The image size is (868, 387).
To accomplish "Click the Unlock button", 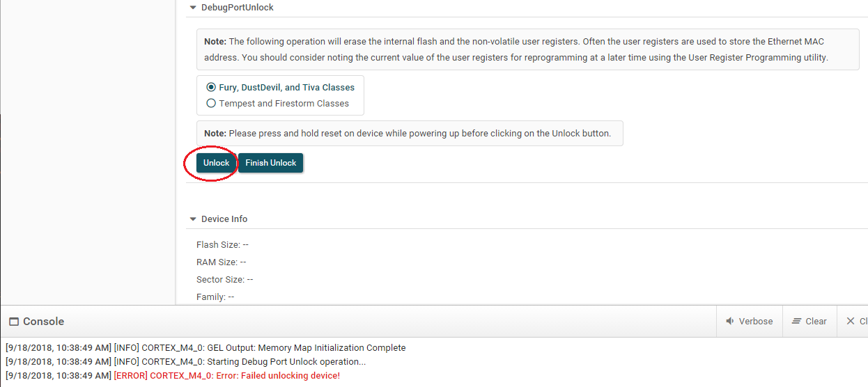I will [216, 163].
